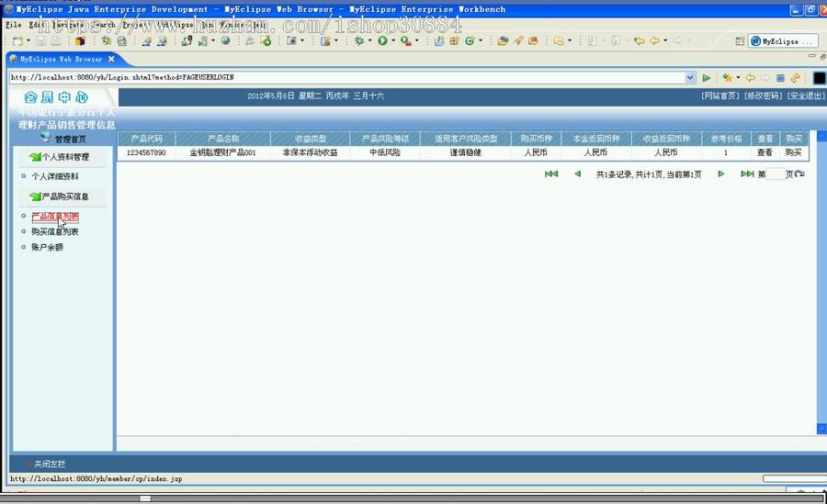
Task: Open the Debug dropdown arrow
Action: pos(369,40)
